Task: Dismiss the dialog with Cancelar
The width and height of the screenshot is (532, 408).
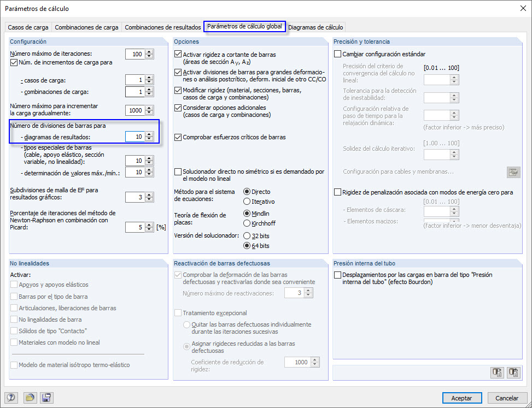Action: tap(507, 398)
